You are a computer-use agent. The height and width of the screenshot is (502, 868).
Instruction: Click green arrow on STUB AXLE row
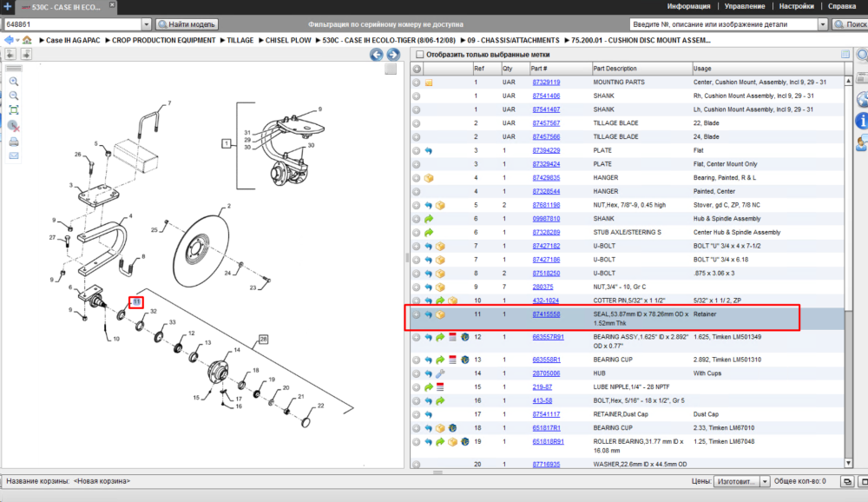[x=429, y=233]
